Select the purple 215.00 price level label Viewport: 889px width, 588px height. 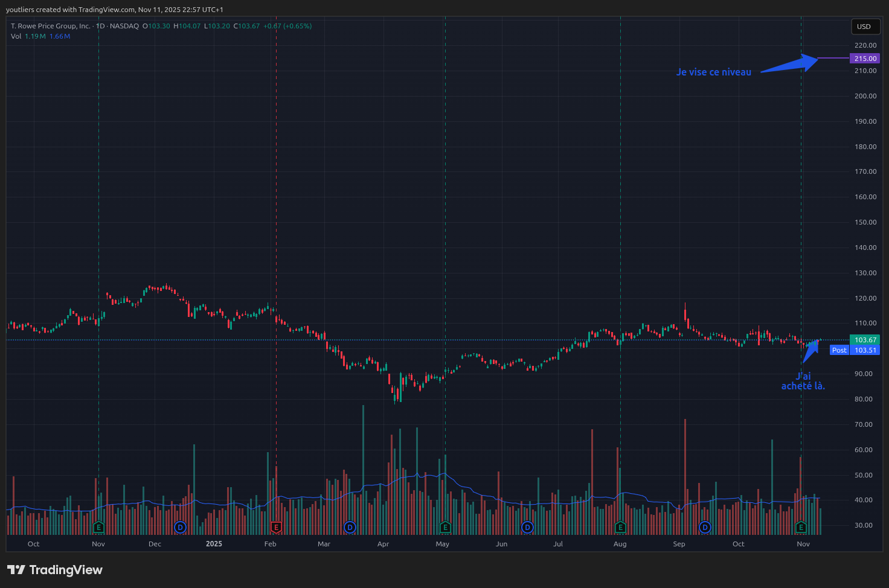(x=865, y=59)
